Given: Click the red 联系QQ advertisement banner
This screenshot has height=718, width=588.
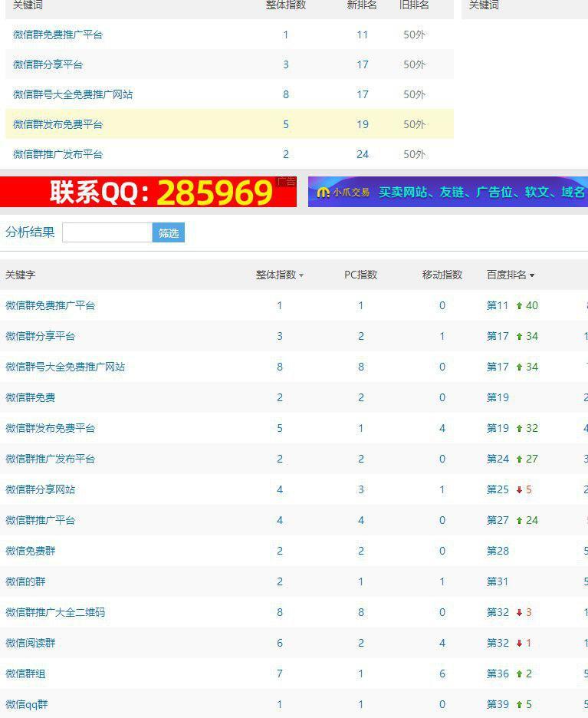Looking at the screenshot, I should (x=148, y=192).
